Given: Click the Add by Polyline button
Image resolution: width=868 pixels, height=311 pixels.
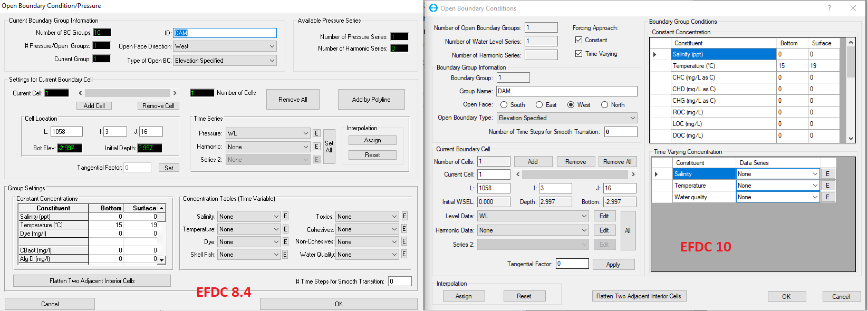Looking at the screenshot, I should [x=371, y=100].
